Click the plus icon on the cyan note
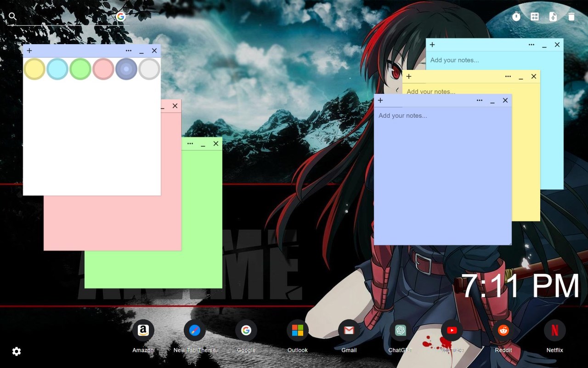This screenshot has height=368, width=588. (432, 45)
